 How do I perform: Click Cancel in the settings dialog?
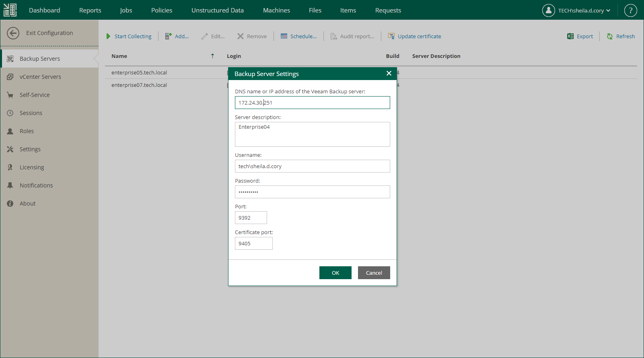(374, 273)
